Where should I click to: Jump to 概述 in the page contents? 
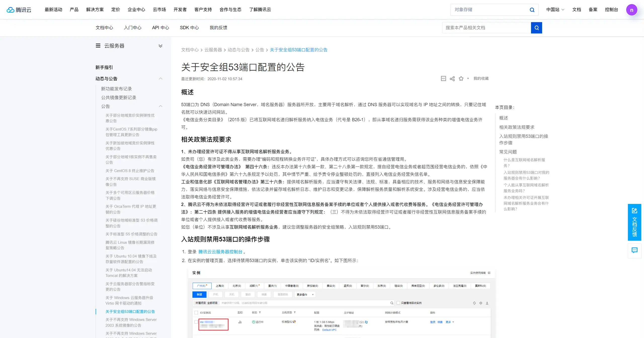[504, 118]
